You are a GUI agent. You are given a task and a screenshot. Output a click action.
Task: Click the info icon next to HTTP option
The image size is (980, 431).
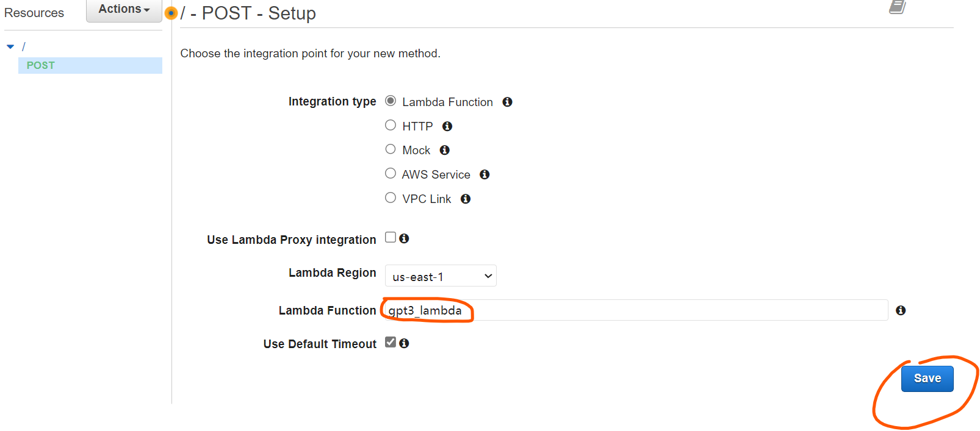pos(447,126)
